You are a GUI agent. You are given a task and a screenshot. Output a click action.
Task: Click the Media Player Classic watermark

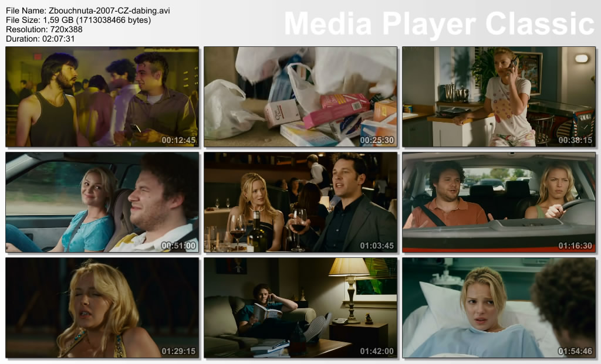pyautogui.click(x=440, y=24)
